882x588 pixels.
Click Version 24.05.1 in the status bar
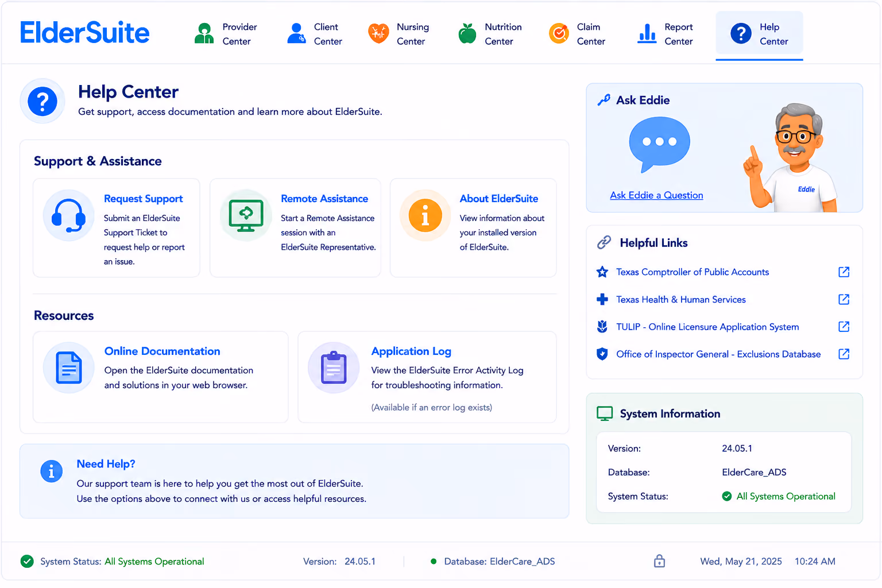coord(339,562)
